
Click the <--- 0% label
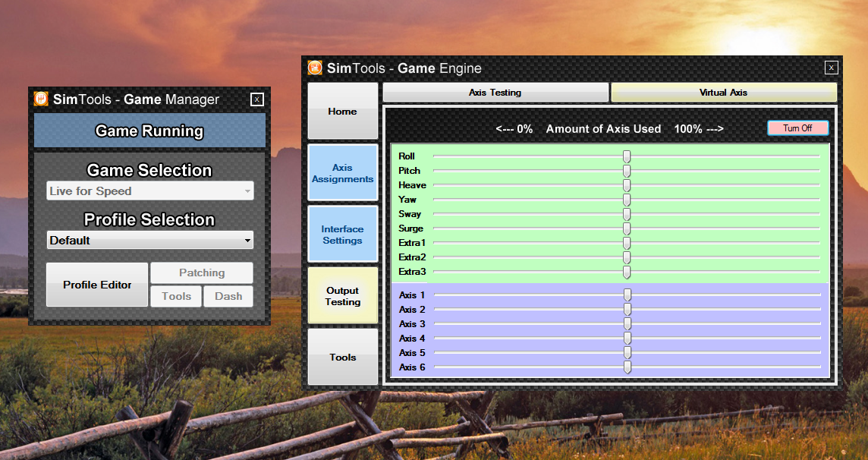click(x=514, y=129)
